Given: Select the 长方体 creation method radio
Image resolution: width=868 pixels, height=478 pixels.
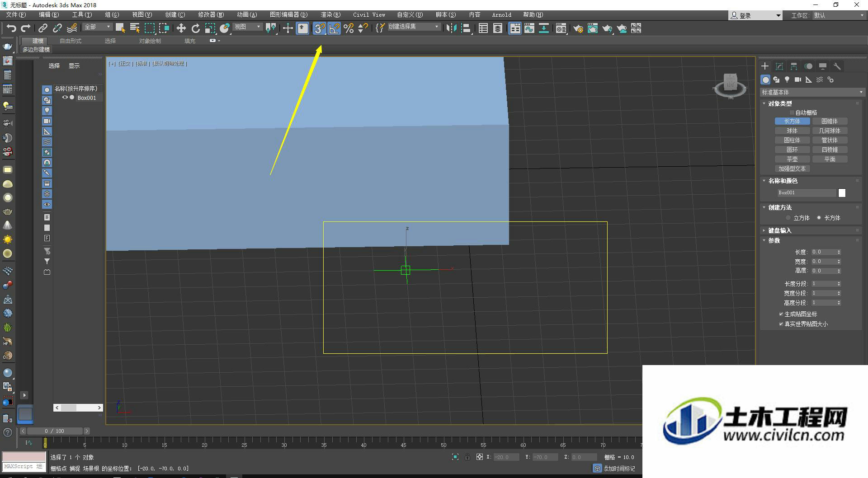Looking at the screenshot, I should (819, 218).
